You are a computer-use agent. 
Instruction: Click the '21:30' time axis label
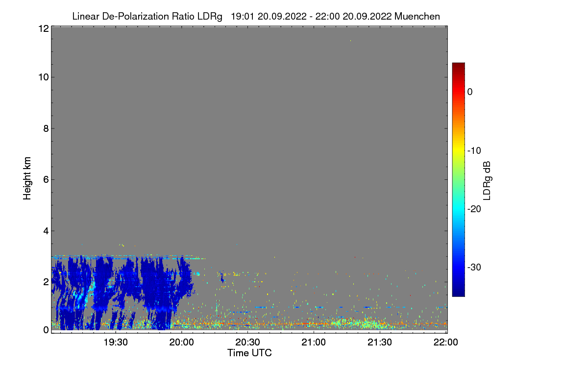click(x=380, y=342)
